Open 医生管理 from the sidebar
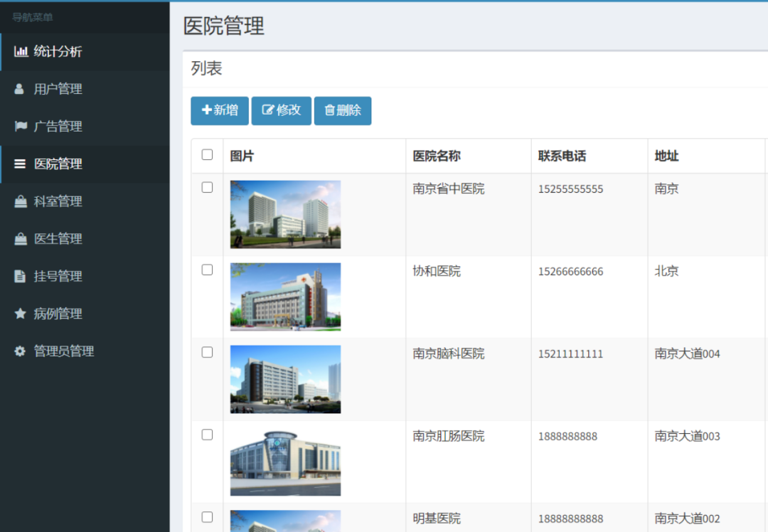768x532 pixels. (x=85, y=238)
